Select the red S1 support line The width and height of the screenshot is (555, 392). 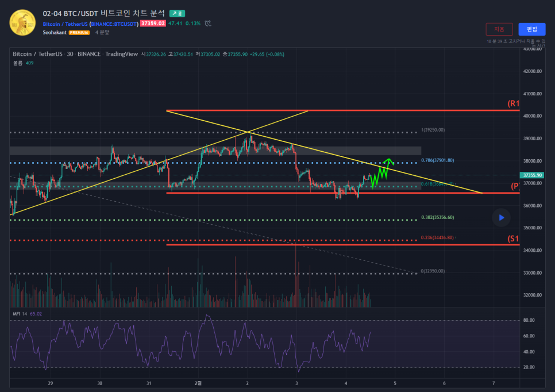(345, 245)
